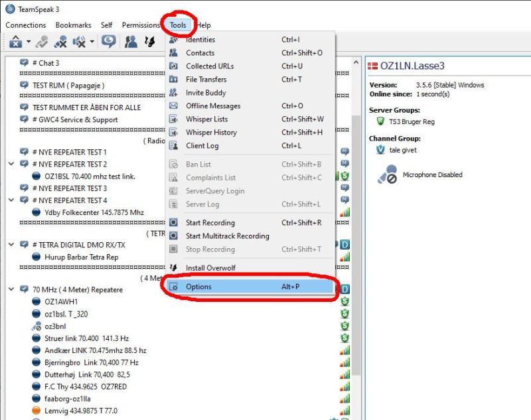Image resolution: width=531 pixels, height=420 pixels.
Task: Toggle the Mute Speakers toolbar icon
Action: [79, 42]
